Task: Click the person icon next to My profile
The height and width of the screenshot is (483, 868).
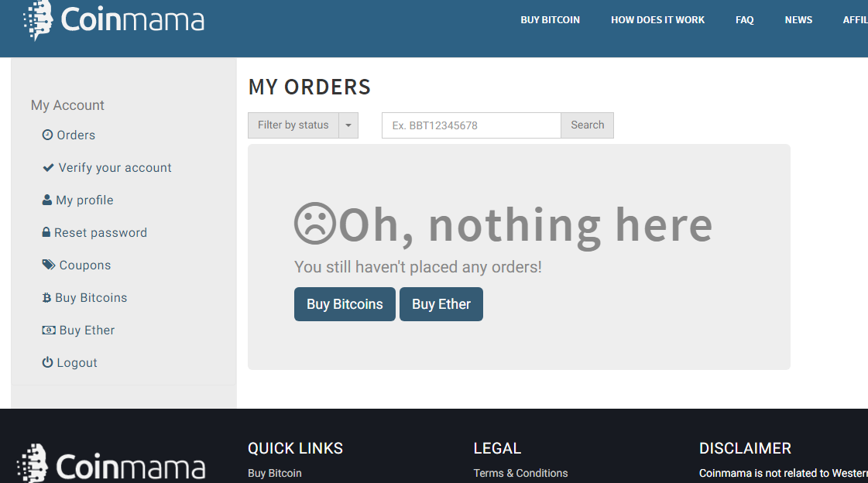Action: coord(47,200)
